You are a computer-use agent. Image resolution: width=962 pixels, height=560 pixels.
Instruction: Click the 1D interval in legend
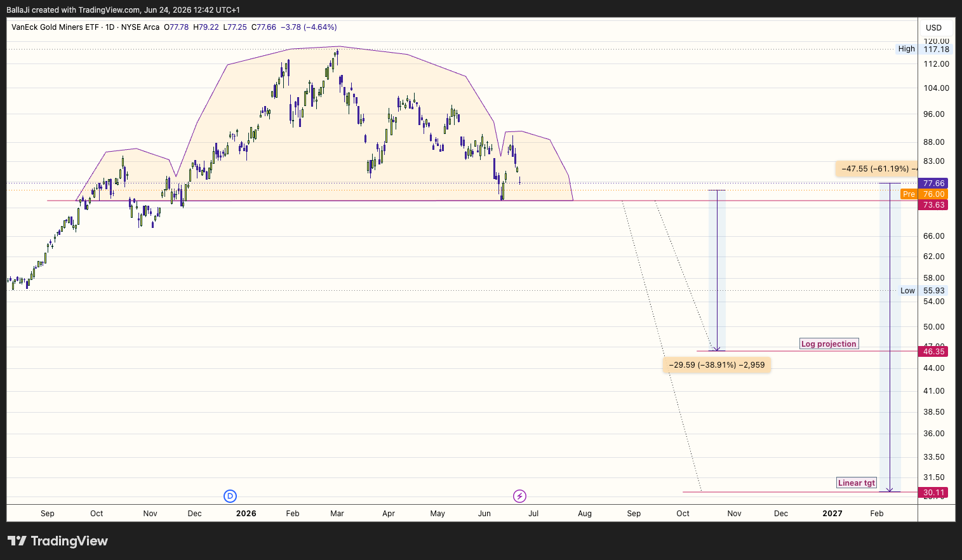[110, 27]
